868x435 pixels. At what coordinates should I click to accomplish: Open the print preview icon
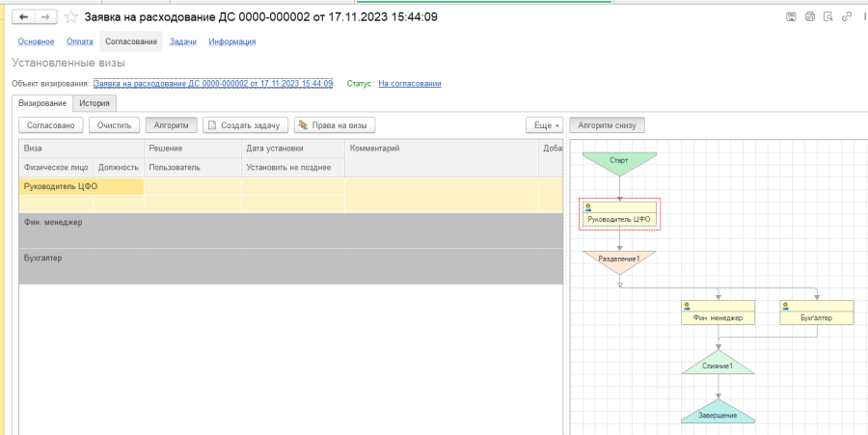828,16
